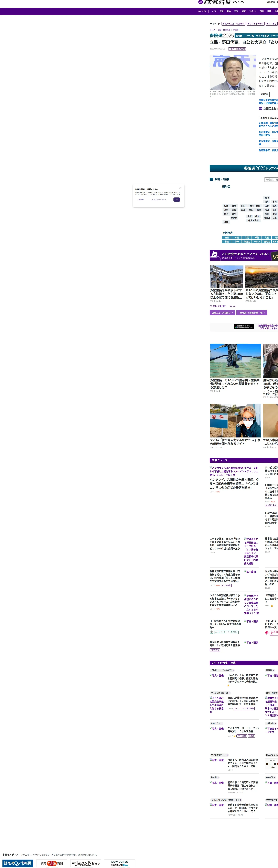Open the 野田代表 article photo

233,72
